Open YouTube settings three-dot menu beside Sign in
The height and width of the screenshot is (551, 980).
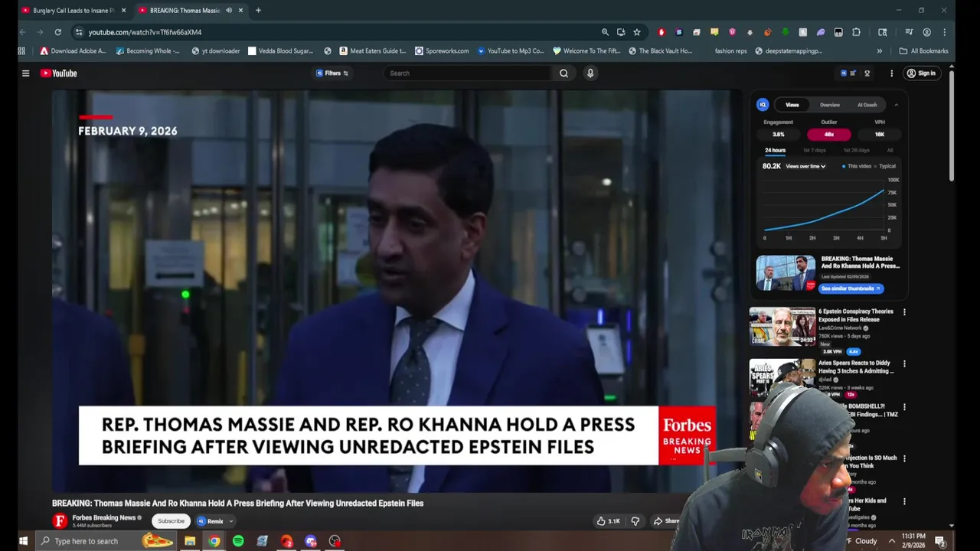coord(891,73)
